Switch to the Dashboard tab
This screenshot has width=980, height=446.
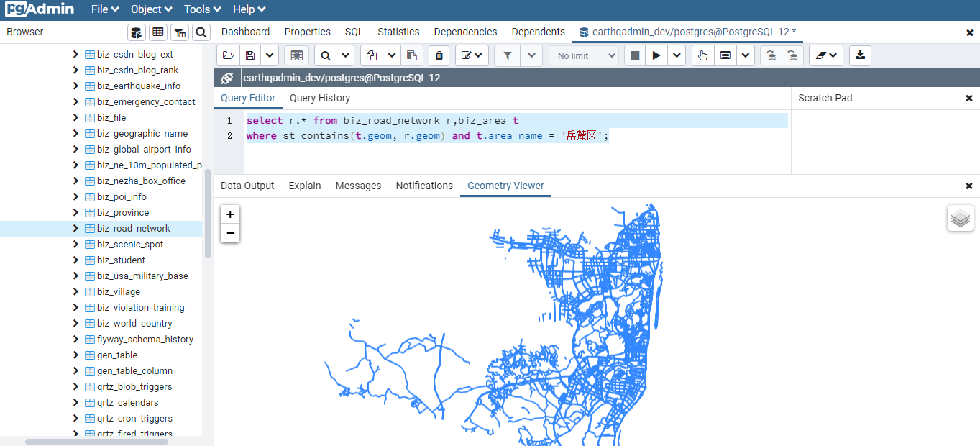(245, 32)
